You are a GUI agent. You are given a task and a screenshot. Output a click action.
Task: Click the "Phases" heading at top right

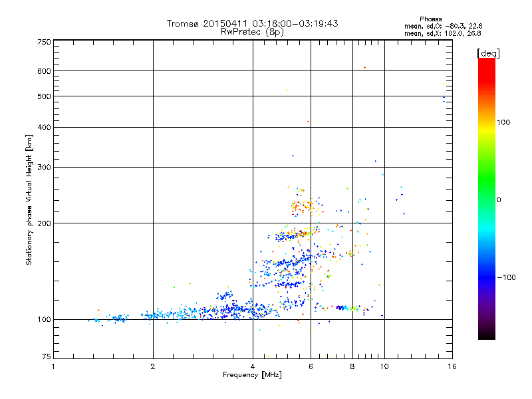pos(430,19)
